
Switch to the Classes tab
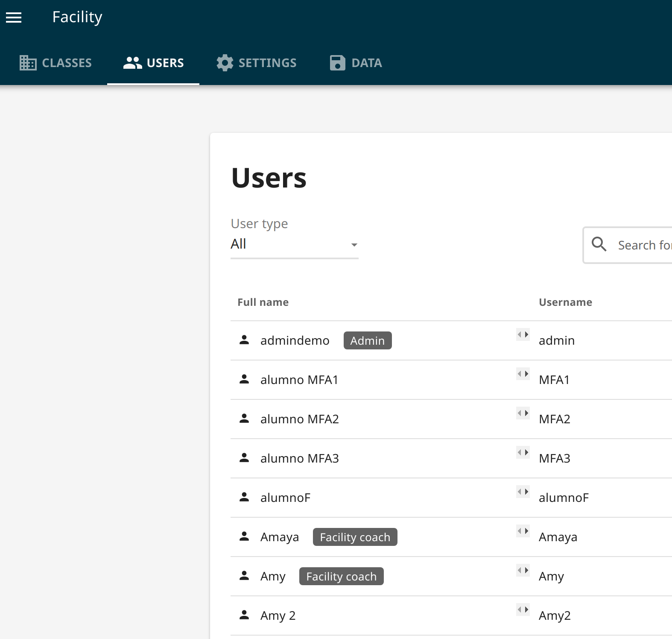pos(56,63)
